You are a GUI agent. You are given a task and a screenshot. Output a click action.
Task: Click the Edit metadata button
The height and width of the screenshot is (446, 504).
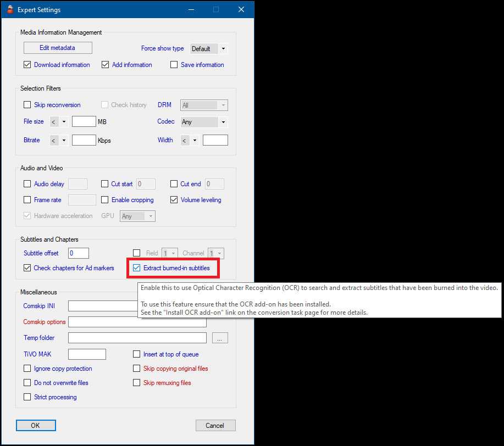[x=57, y=48]
